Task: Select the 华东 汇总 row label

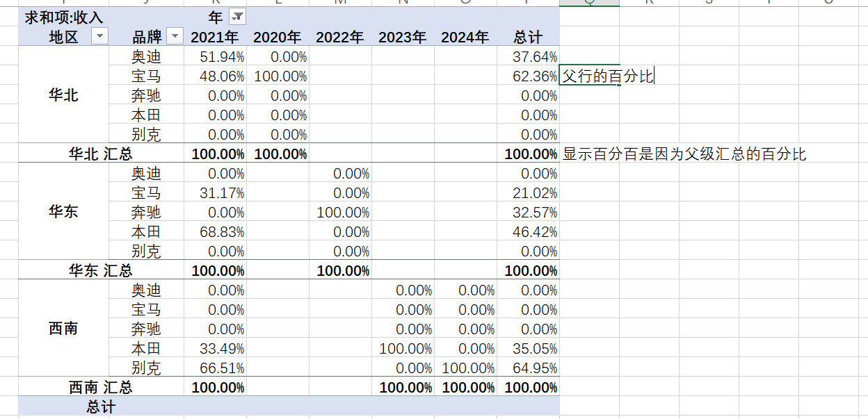Action: tap(101, 270)
